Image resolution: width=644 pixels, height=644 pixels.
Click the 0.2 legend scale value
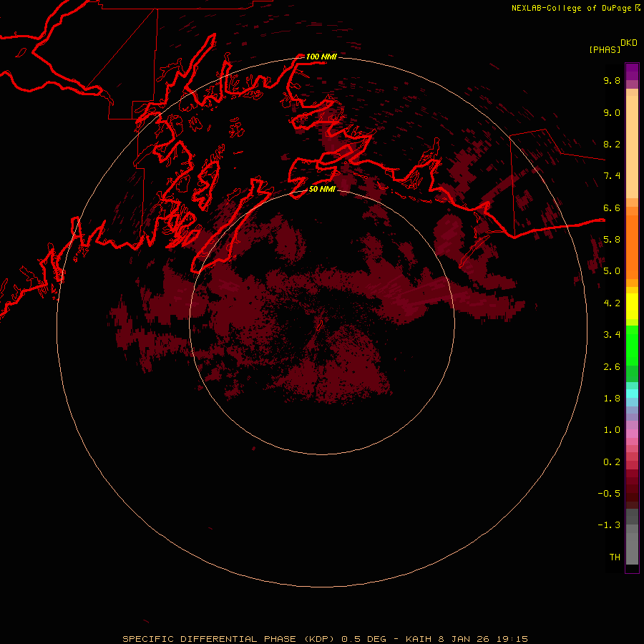coord(612,462)
